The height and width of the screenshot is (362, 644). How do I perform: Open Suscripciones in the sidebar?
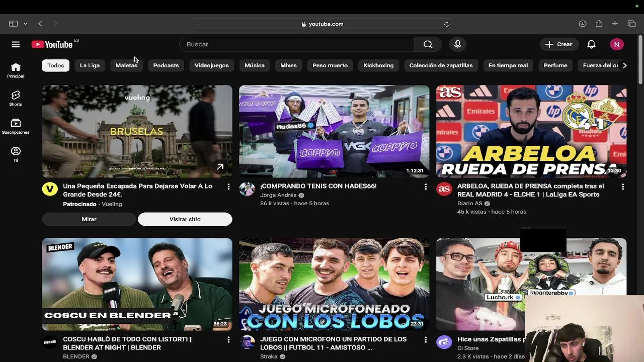point(16,127)
